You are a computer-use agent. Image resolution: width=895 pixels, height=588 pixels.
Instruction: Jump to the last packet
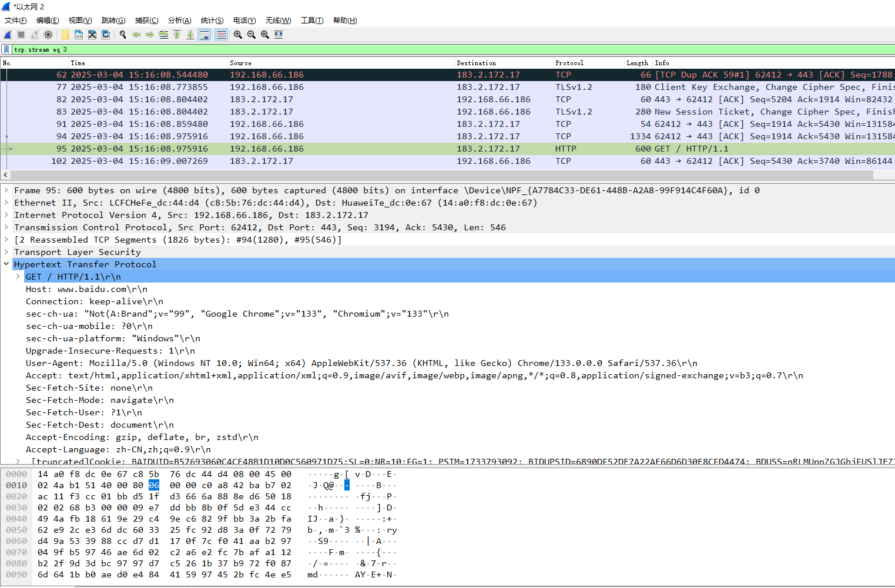tap(190, 35)
